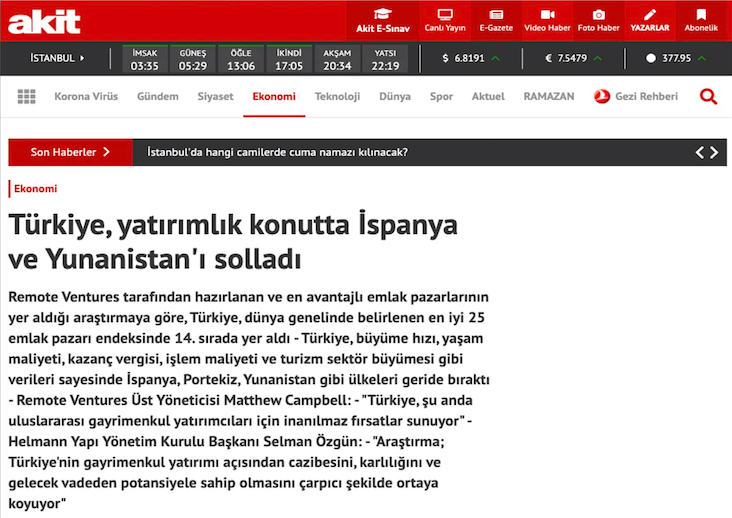This screenshot has height=518, width=732.
Task: Show previous headline in Son Haberler ticker
Action: (x=699, y=153)
